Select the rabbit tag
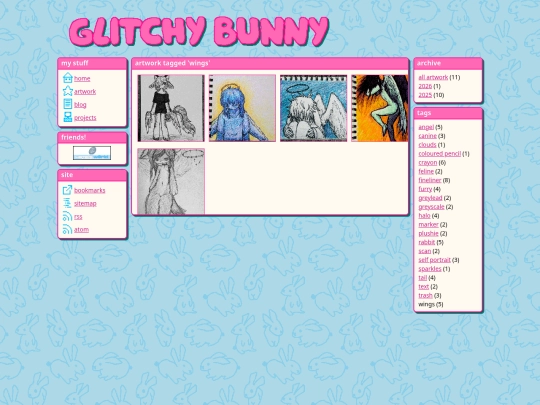 point(427,242)
